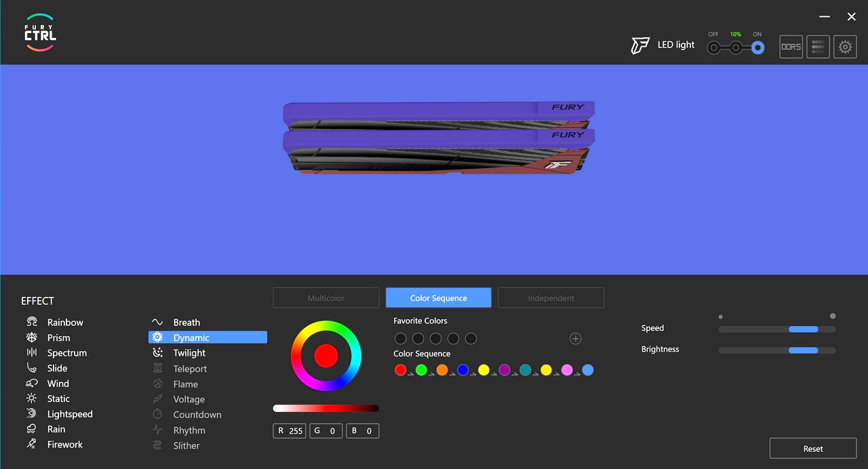Select the green swatch in Color Sequence
Viewport: 868px width, 469px height.
coord(421,369)
